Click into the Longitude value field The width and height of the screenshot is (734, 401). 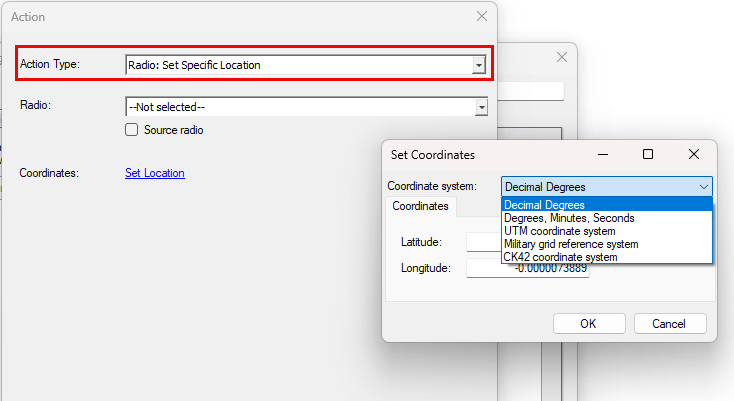click(x=527, y=268)
